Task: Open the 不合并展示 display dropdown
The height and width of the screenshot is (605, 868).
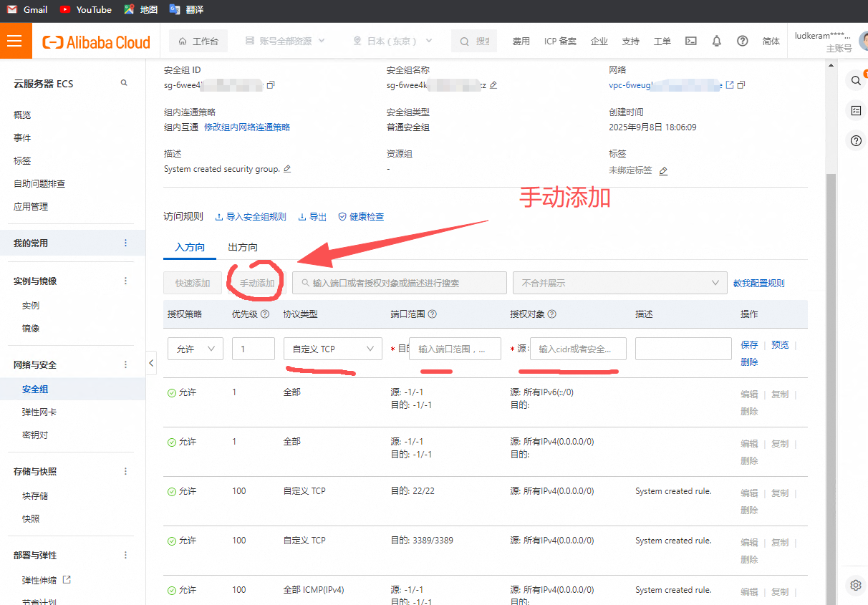Action: pyautogui.click(x=619, y=283)
